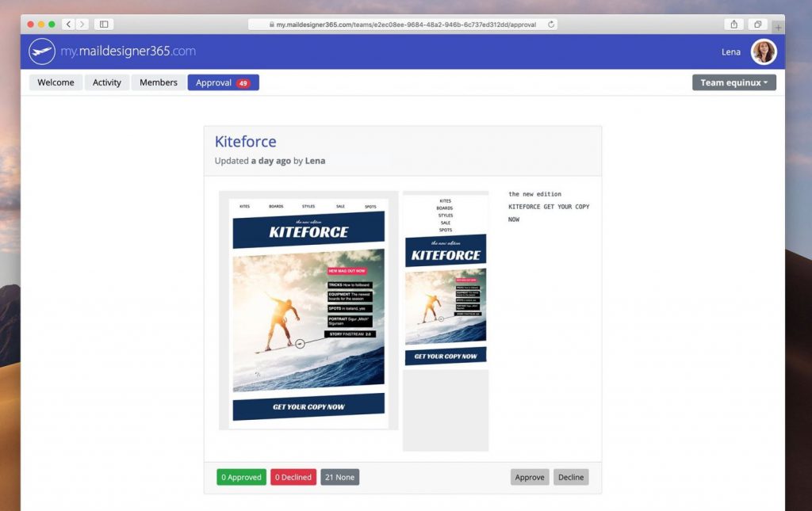Image resolution: width=812 pixels, height=511 pixels.
Task: Click GET YOUR COPY NOW in desktop preview
Action: pyautogui.click(x=308, y=407)
